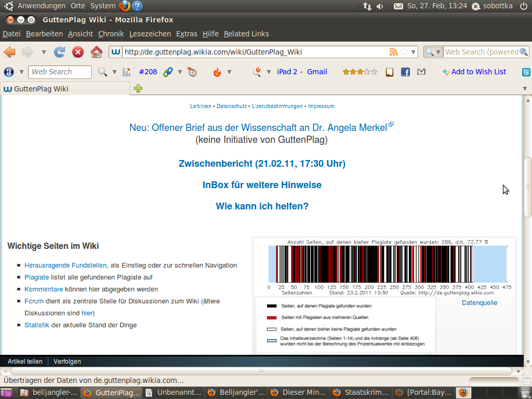Viewport: 532px width, 399px height.
Task: Open InBox für weitere Hinweise link
Action: (x=262, y=185)
